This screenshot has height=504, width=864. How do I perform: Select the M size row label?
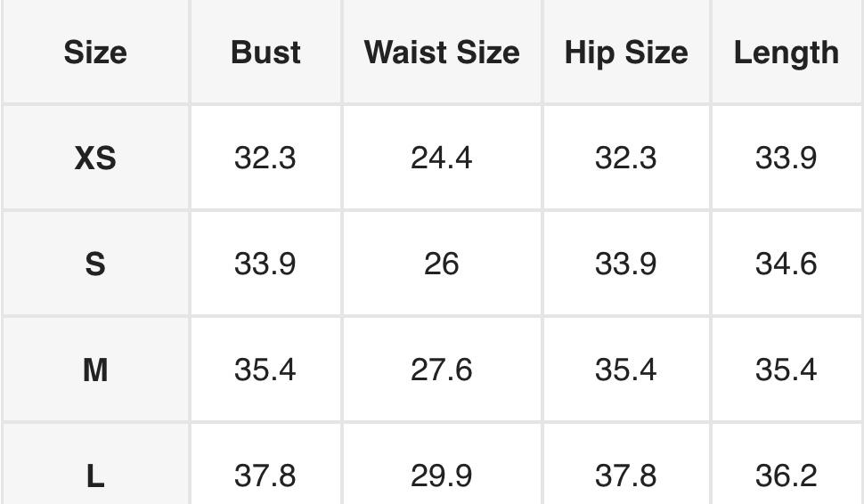coord(95,370)
